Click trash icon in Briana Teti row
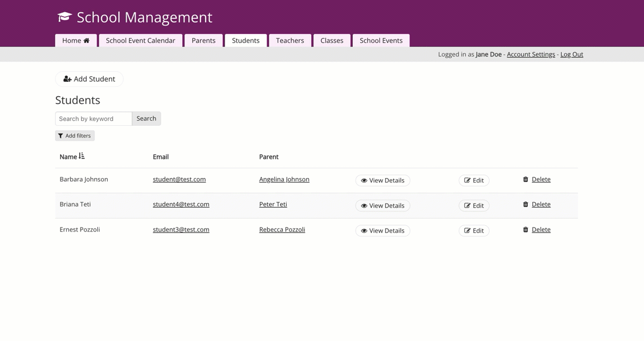Viewport: 644px width, 341px height. (526, 204)
